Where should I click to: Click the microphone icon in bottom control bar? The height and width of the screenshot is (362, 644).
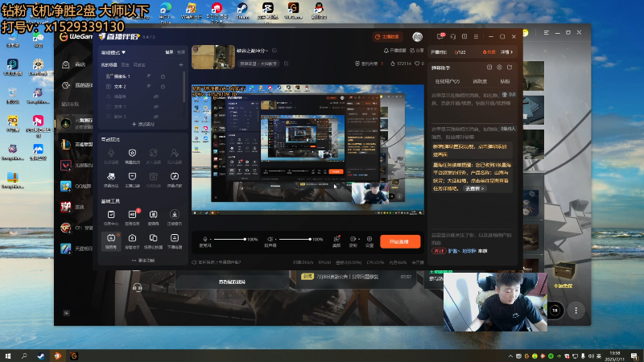pyautogui.click(x=205, y=239)
